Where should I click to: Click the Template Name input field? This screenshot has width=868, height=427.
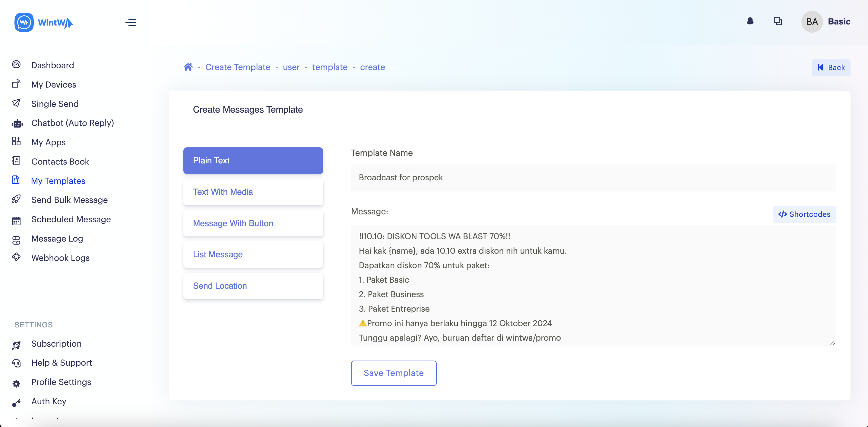coord(593,178)
